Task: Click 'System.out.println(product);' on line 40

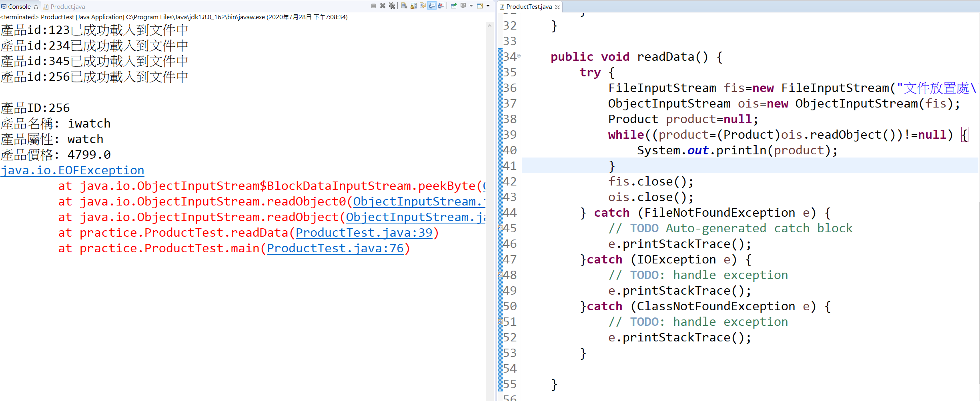Action: click(737, 150)
